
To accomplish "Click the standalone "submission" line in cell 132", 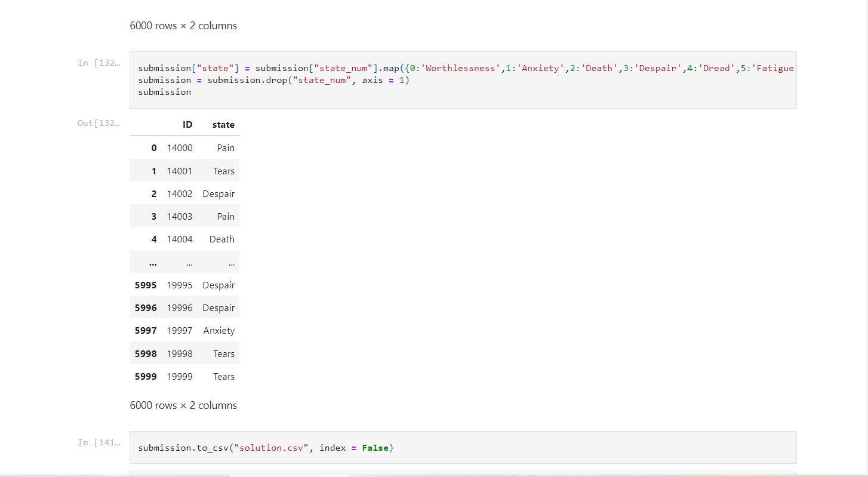I will (x=165, y=92).
